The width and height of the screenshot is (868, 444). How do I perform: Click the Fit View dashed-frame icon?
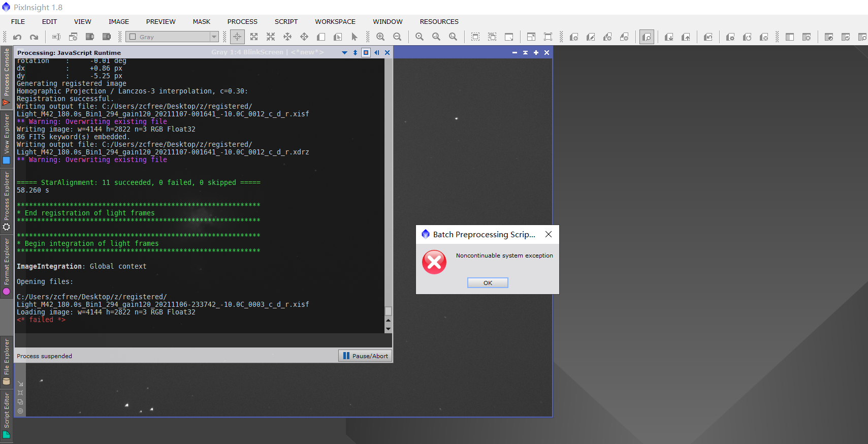click(475, 37)
